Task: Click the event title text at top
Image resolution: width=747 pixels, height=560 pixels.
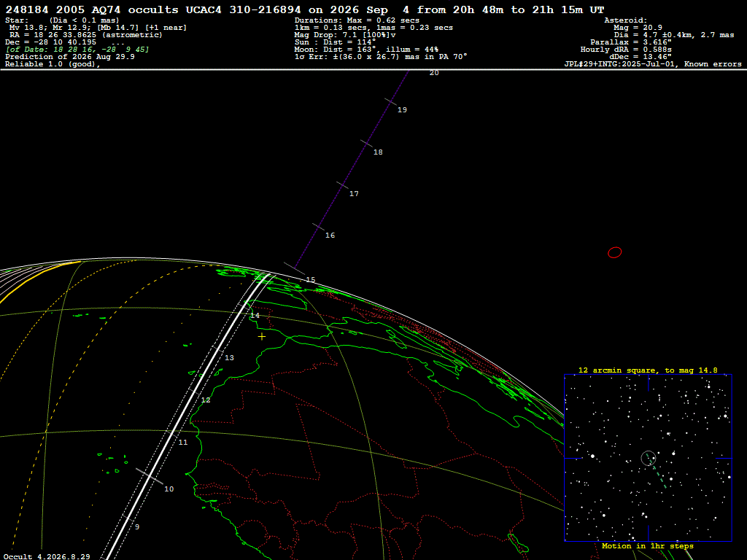Action: [305, 9]
